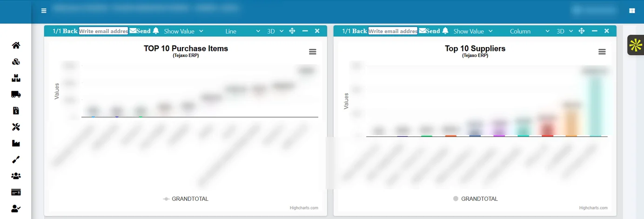
Task: Open the dollar invoice document icon
Action: [x=16, y=110]
